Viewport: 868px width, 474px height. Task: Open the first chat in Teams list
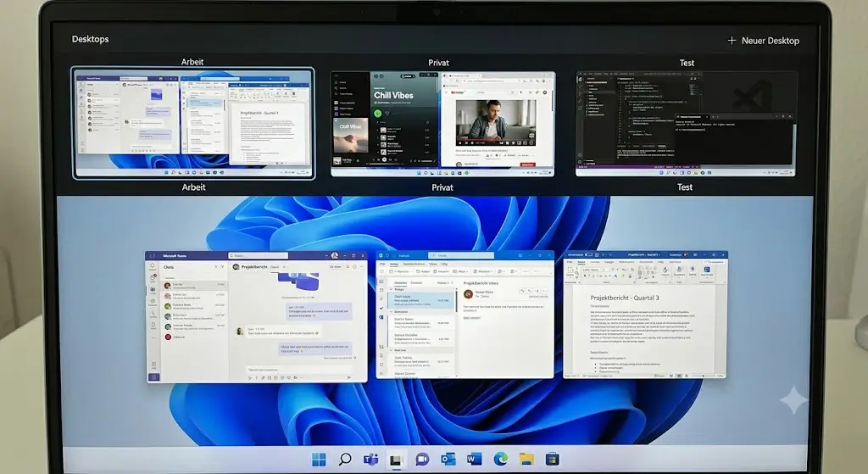194,286
